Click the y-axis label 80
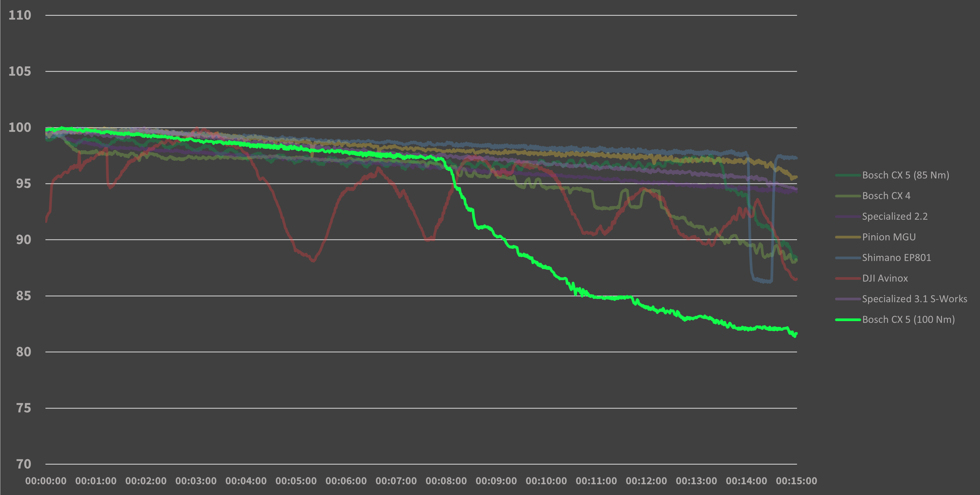The image size is (980, 495). 23,352
